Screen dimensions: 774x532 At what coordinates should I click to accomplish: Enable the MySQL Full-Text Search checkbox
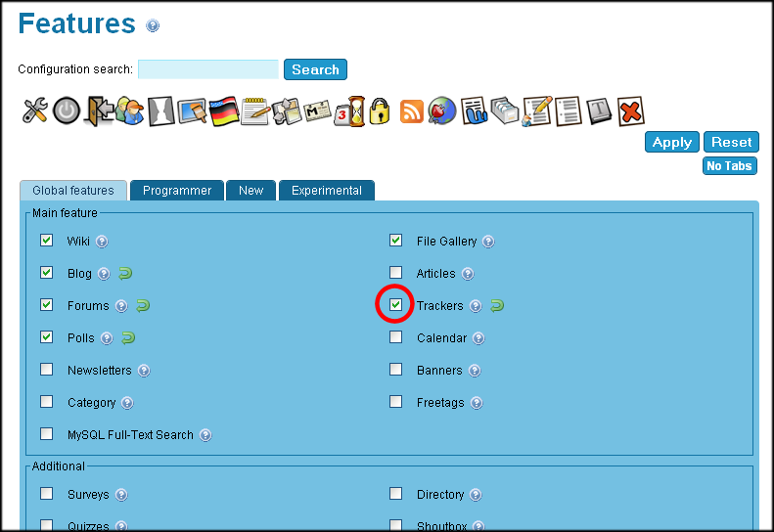tap(47, 434)
